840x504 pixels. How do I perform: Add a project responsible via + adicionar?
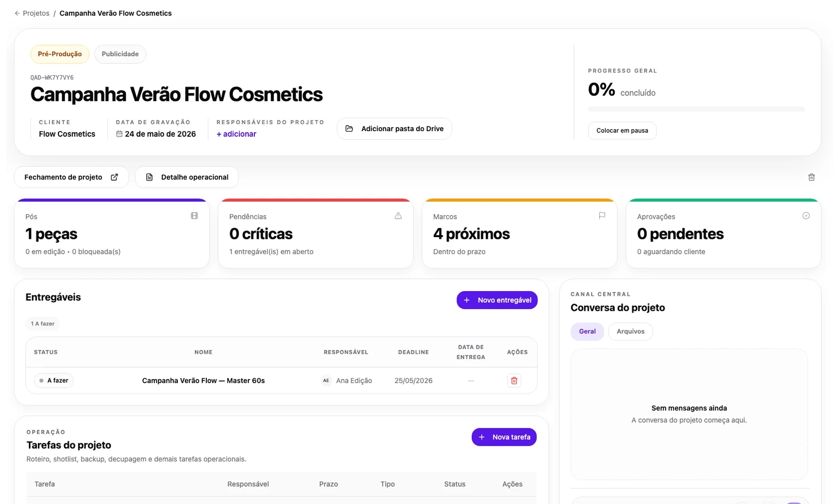236,134
